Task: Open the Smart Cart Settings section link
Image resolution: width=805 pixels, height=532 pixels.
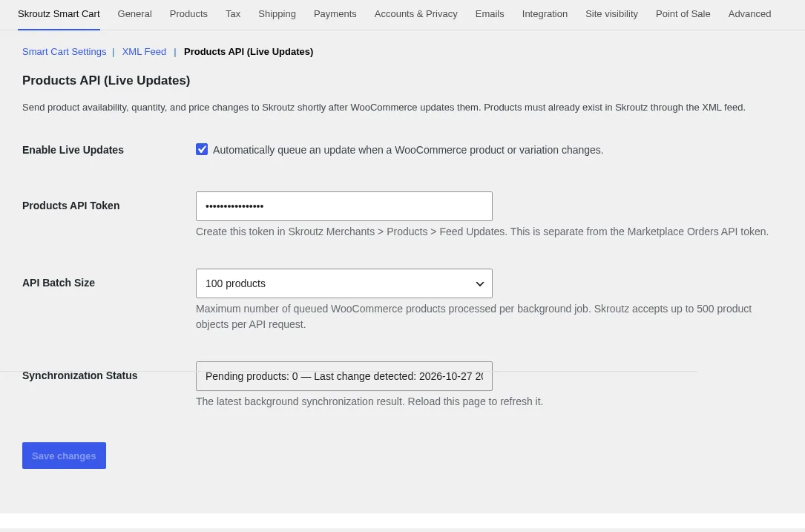Action: tap(64, 52)
